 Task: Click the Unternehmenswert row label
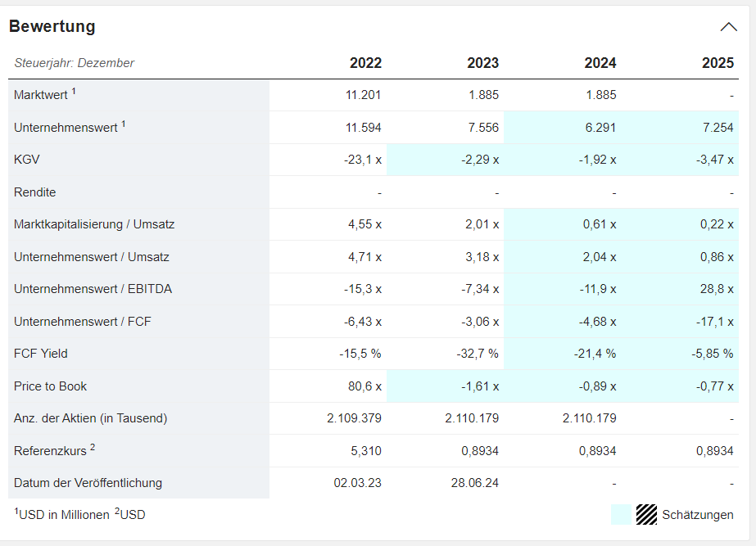[x=66, y=128]
